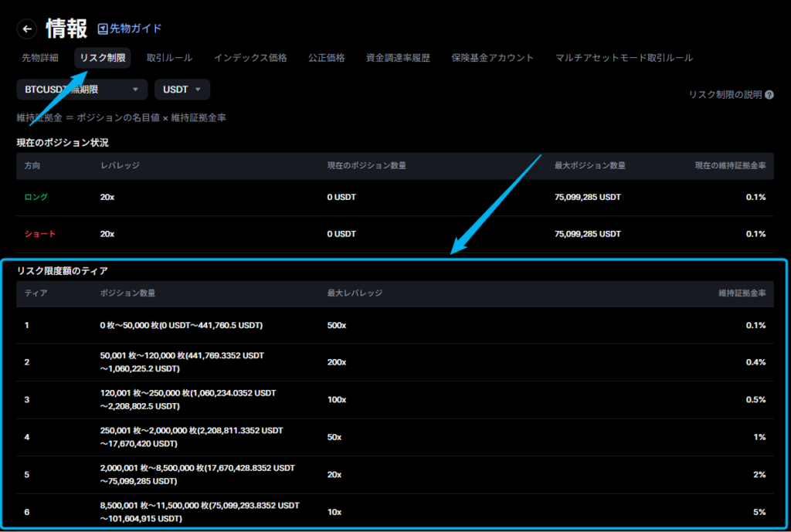Open the リスク制限の説明 explanation
791x532 pixels.
coord(725,95)
